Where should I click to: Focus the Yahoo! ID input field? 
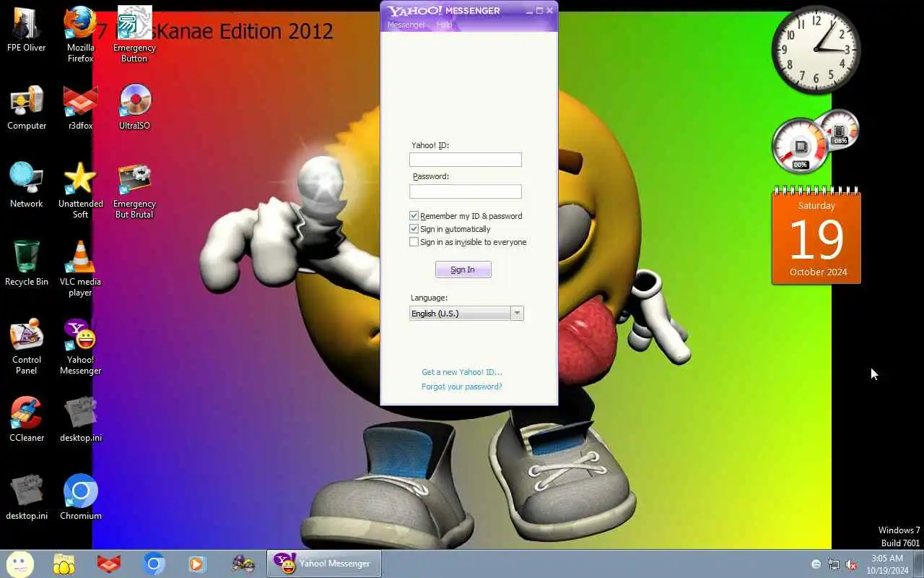tap(465, 160)
